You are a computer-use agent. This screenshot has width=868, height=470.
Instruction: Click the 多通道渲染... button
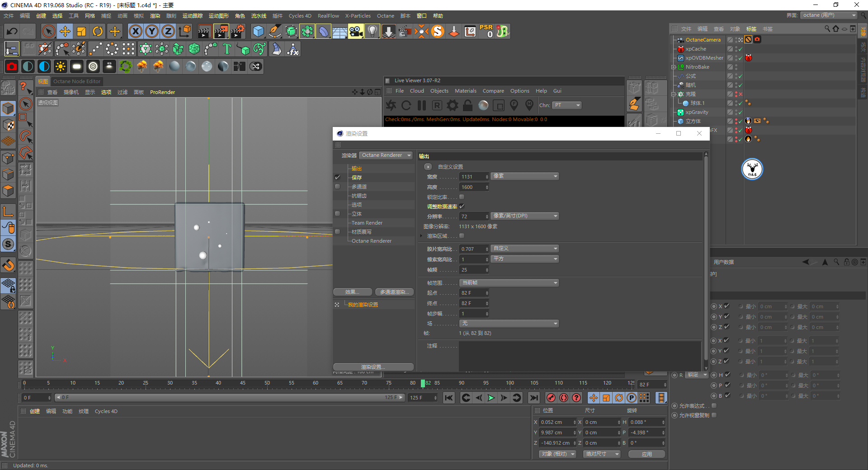(x=394, y=292)
